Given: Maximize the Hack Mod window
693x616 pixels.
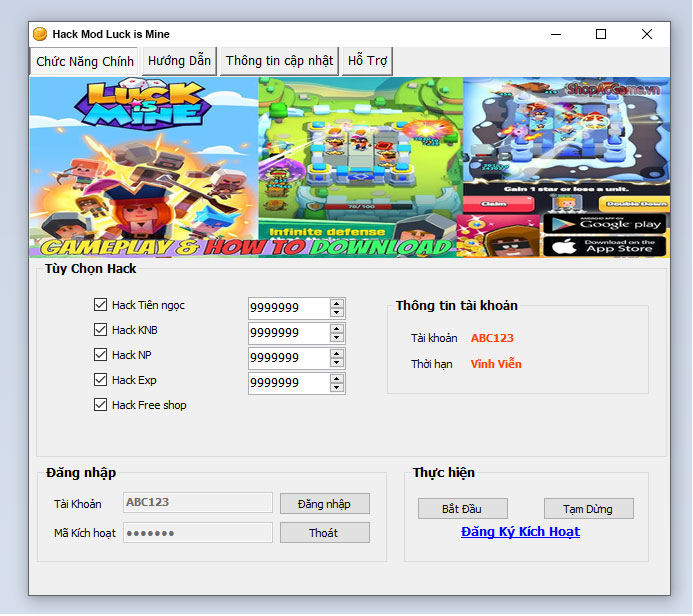Looking at the screenshot, I should (601, 34).
